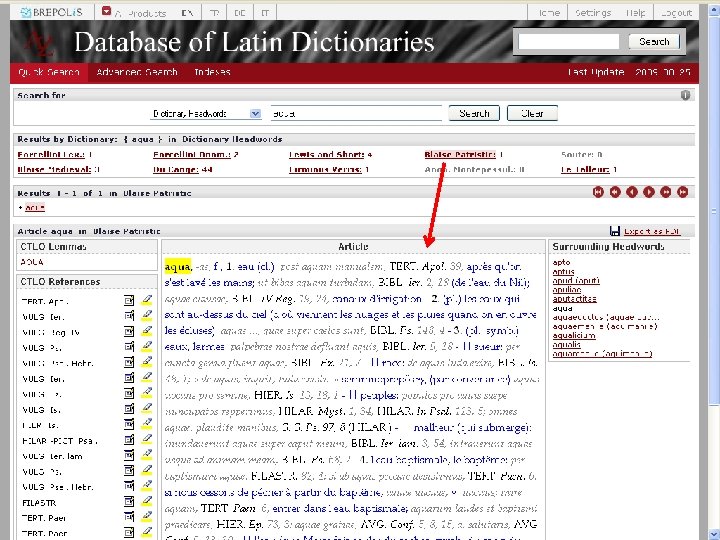Click highlighter icon for FILASTR
The height and width of the screenshot is (540, 720).
click(x=146, y=502)
